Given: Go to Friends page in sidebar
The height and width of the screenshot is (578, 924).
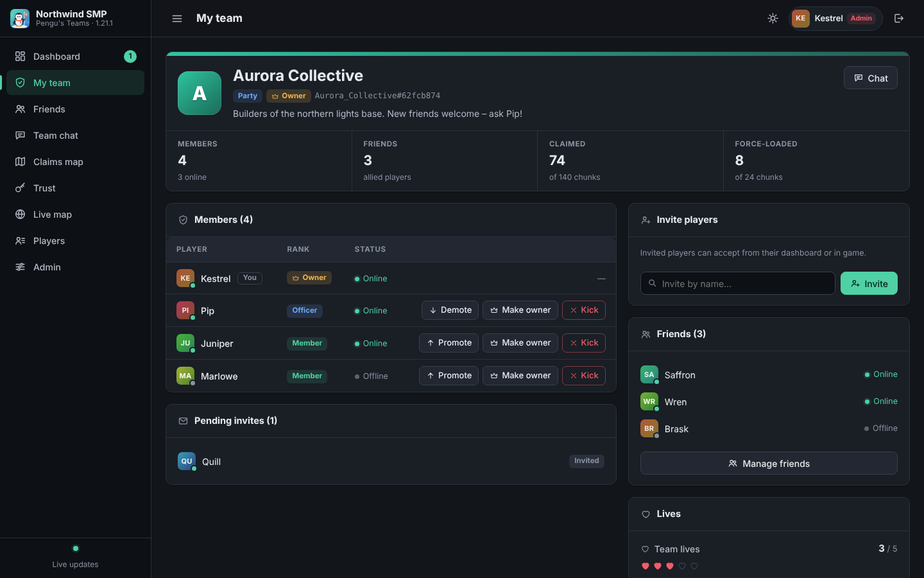Looking at the screenshot, I should [75, 109].
